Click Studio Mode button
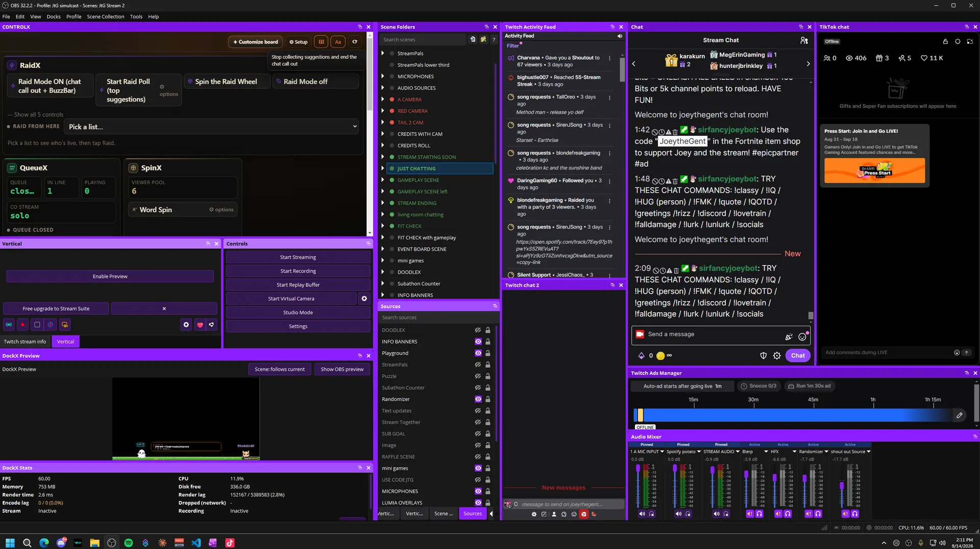This screenshot has width=980, height=549. pos(298,312)
